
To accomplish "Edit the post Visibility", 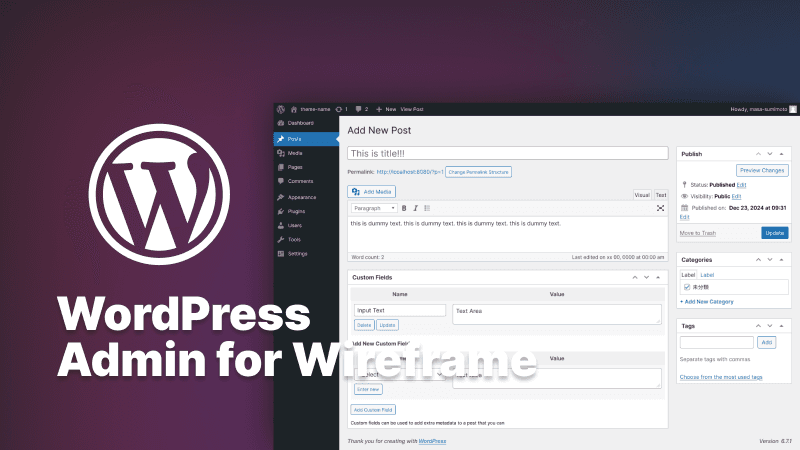I will 736,196.
